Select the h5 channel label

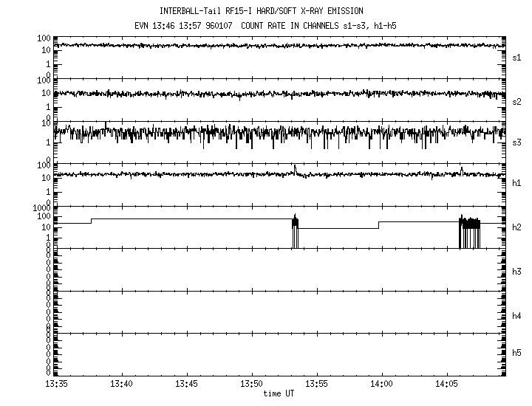click(517, 353)
